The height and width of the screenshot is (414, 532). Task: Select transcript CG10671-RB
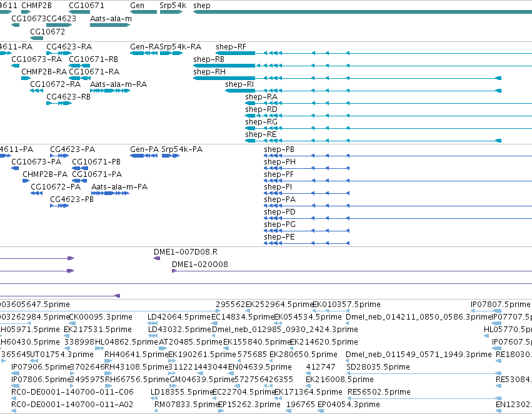80,66
